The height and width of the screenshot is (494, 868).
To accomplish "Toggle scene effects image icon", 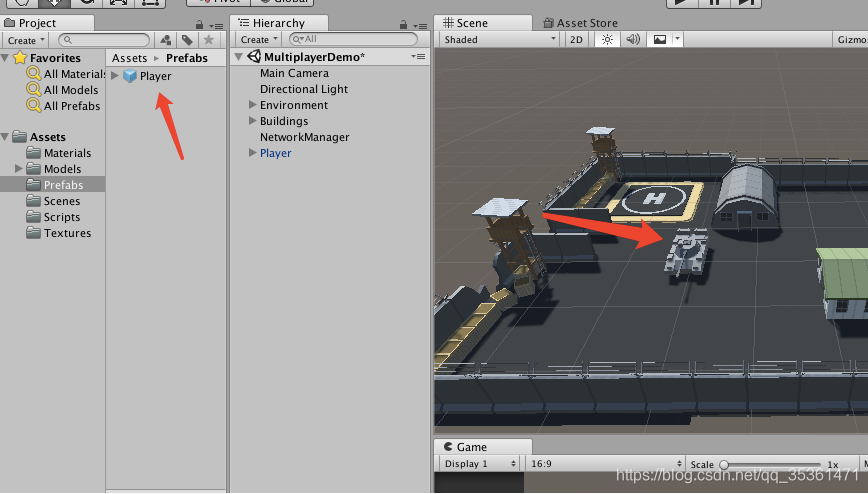I will (660, 39).
